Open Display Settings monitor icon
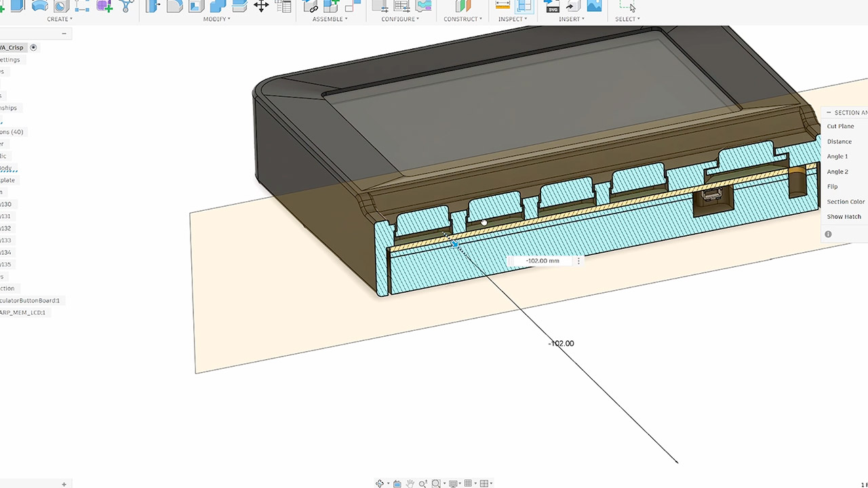The image size is (868, 488). [453, 483]
